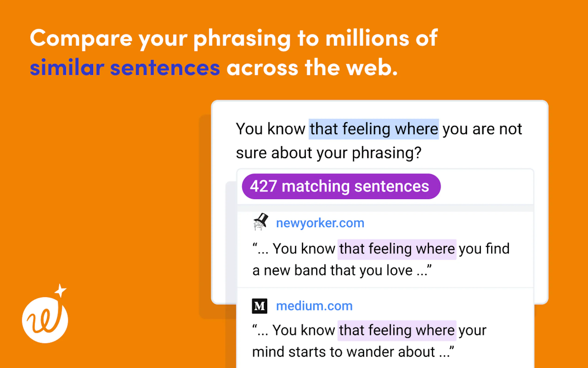The image size is (588, 368).
Task: Click the blue "similar sentences" headline text
Action: coord(125,68)
